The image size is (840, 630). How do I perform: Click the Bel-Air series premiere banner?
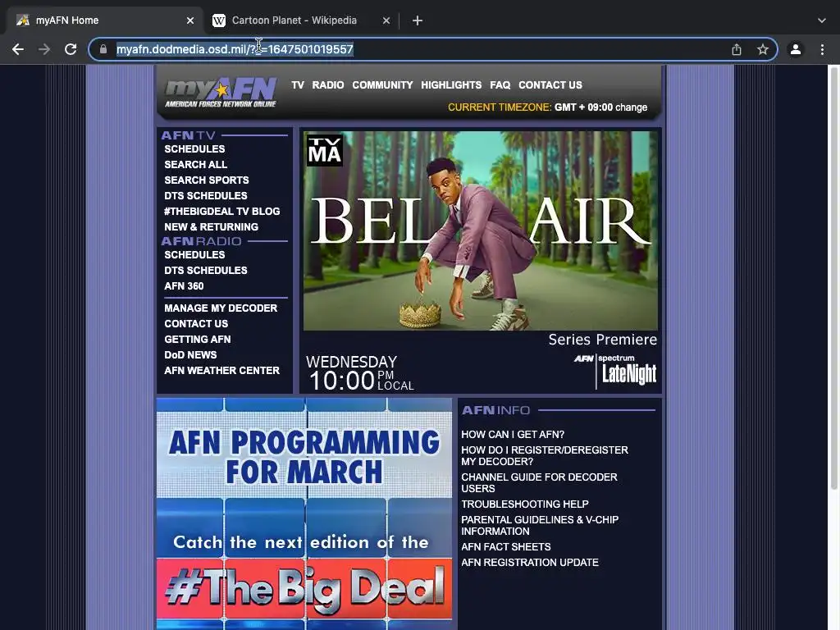click(481, 261)
